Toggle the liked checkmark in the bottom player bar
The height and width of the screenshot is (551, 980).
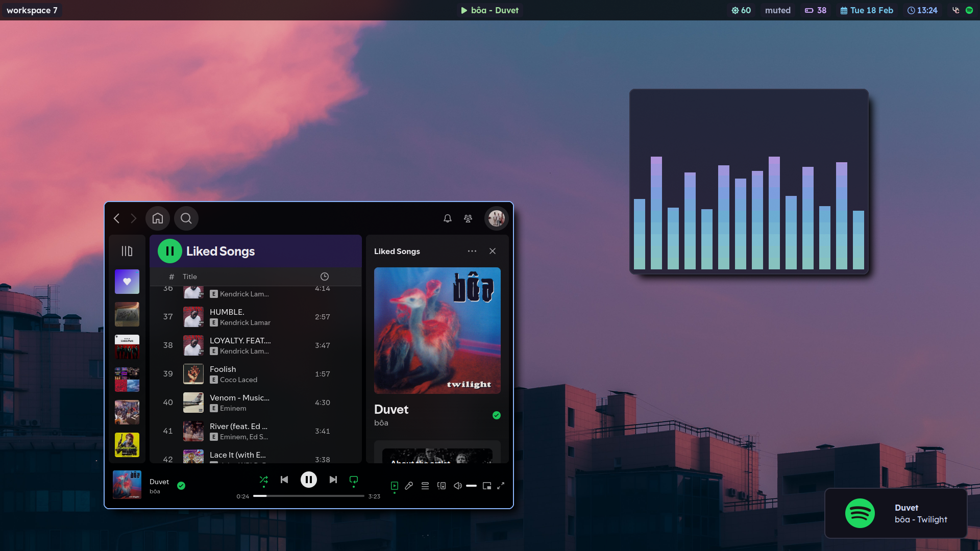click(181, 486)
